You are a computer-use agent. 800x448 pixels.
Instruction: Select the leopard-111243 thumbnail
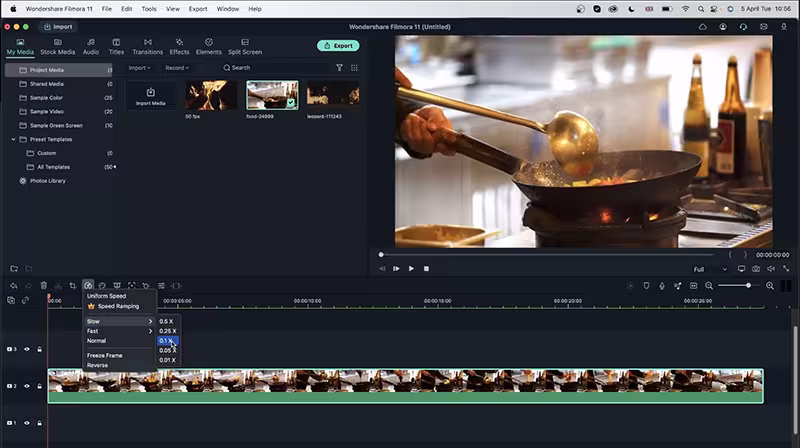[x=333, y=95]
